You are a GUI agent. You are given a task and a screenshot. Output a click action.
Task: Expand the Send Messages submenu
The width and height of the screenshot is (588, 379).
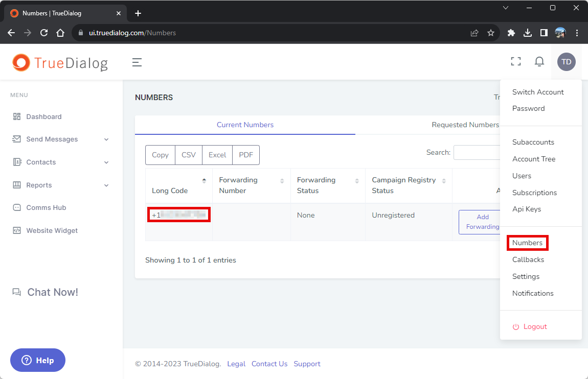(106, 139)
